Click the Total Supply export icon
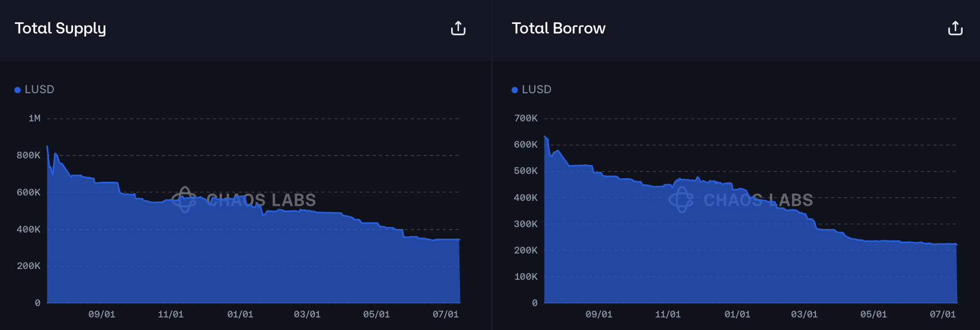This screenshot has width=980, height=330. click(x=458, y=28)
